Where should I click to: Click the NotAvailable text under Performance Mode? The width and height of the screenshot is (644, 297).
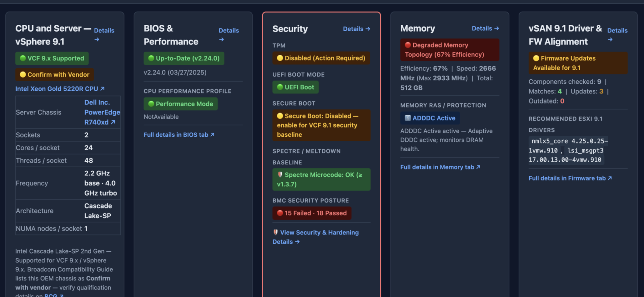[x=161, y=117]
